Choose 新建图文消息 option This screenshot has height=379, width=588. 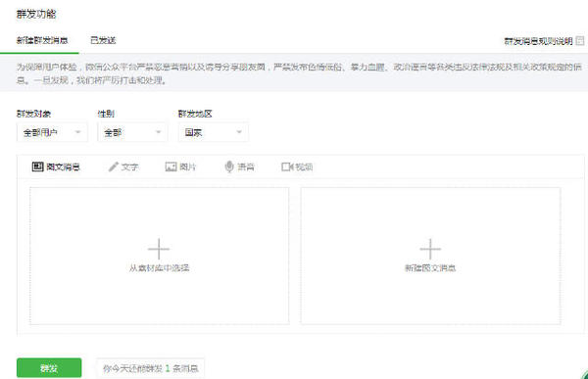[430, 256]
